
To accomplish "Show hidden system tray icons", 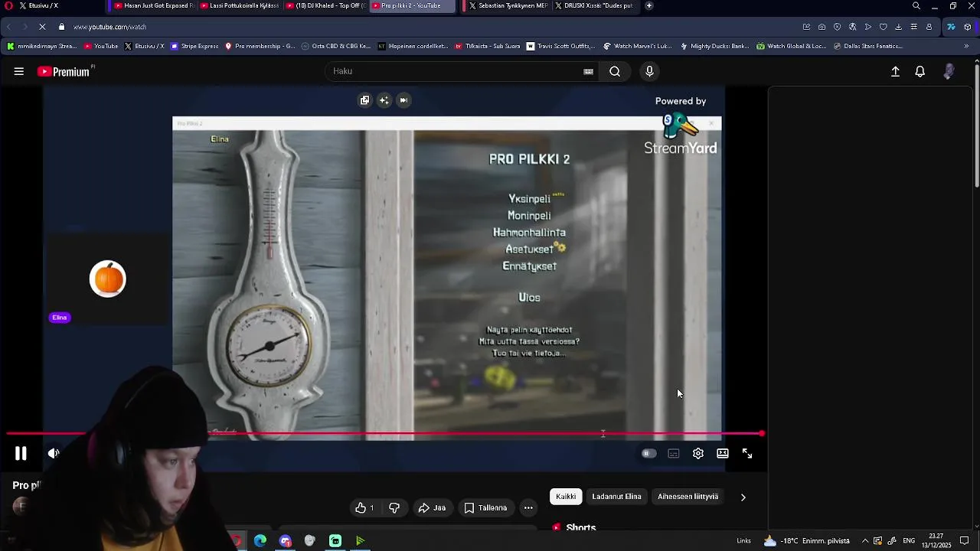I will coord(865,541).
